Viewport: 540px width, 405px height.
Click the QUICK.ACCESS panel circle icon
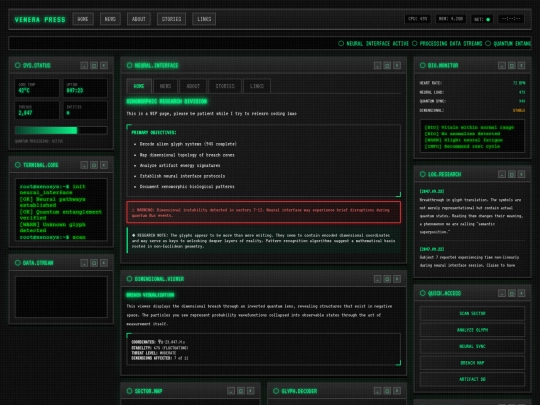[x=423, y=293]
